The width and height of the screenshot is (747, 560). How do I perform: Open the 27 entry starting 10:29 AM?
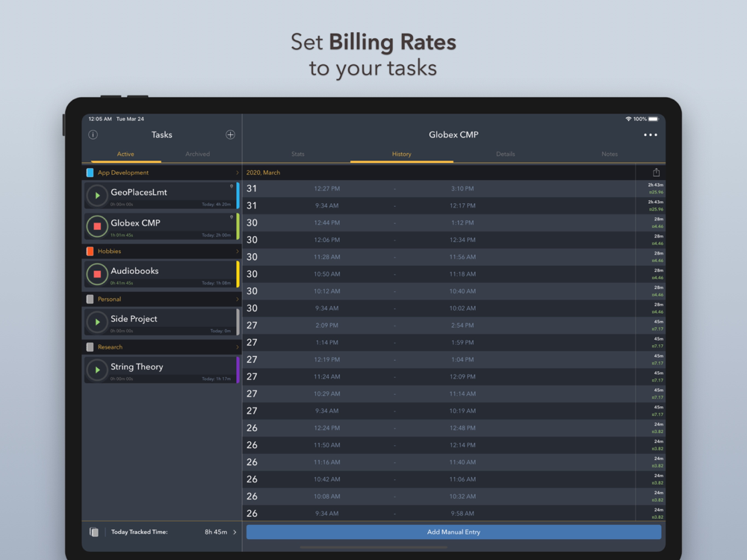[x=453, y=393]
